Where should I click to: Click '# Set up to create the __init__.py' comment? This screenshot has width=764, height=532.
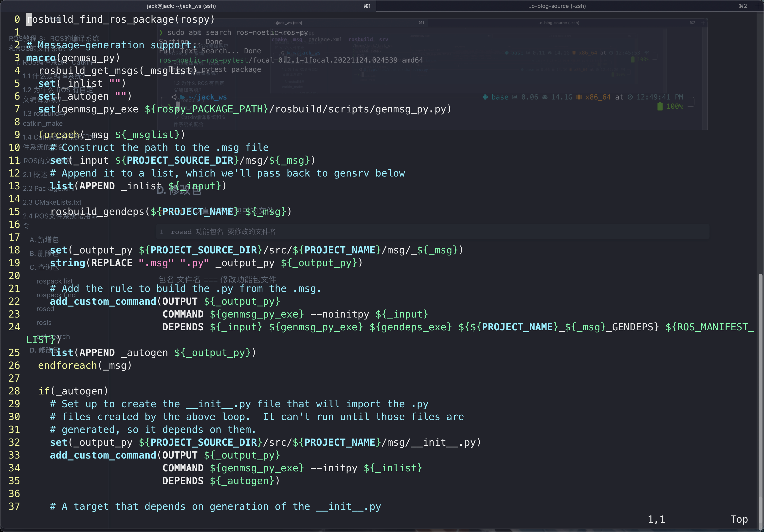[x=239, y=404]
